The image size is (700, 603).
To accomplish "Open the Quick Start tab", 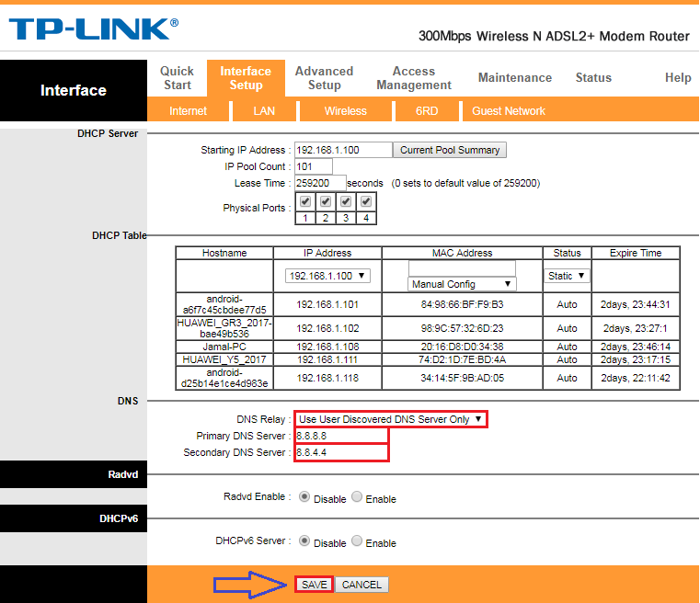I will point(178,78).
